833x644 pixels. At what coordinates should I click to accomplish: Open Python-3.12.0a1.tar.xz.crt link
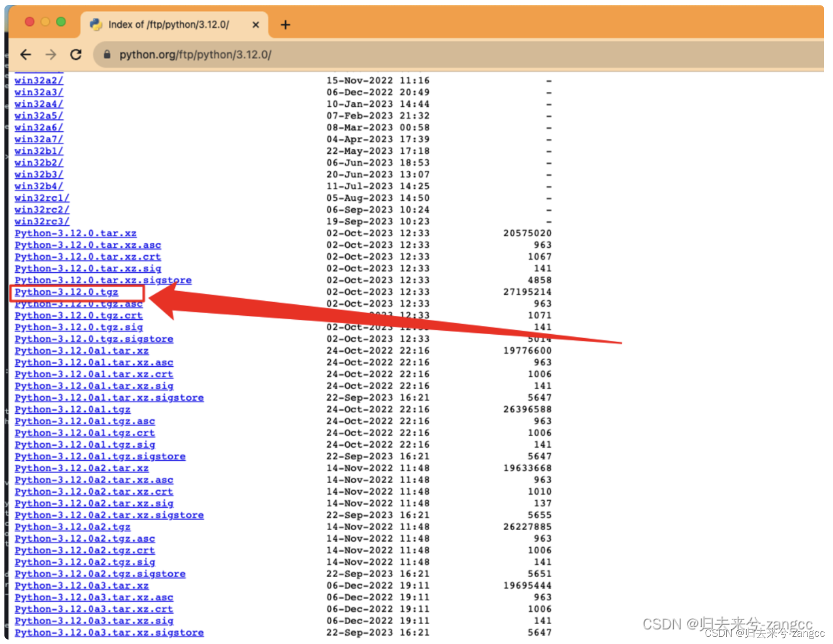(x=94, y=375)
